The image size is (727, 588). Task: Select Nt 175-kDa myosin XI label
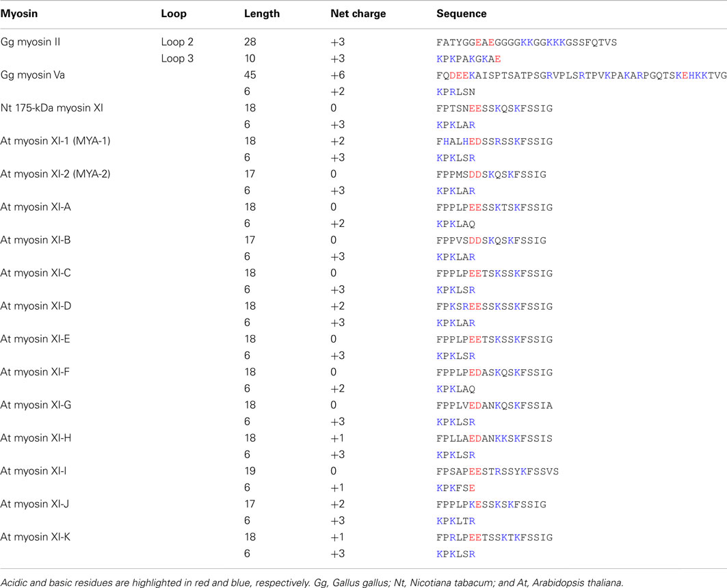(x=51, y=108)
